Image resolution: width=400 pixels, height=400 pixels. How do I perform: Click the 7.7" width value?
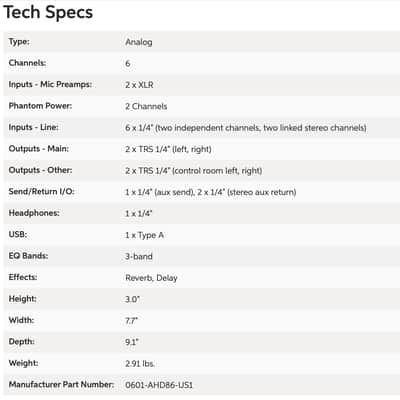(x=131, y=321)
